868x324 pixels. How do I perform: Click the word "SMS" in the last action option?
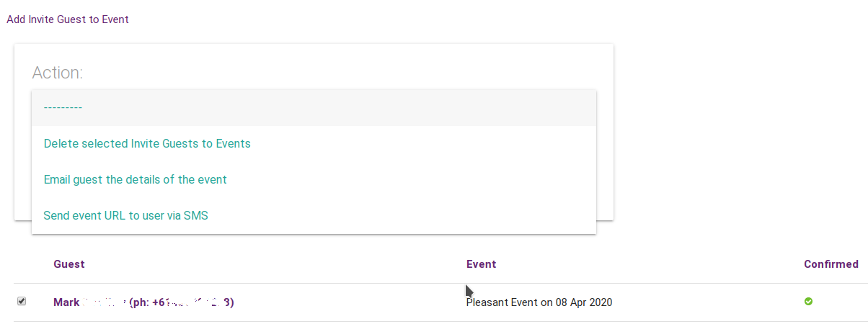coord(195,215)
